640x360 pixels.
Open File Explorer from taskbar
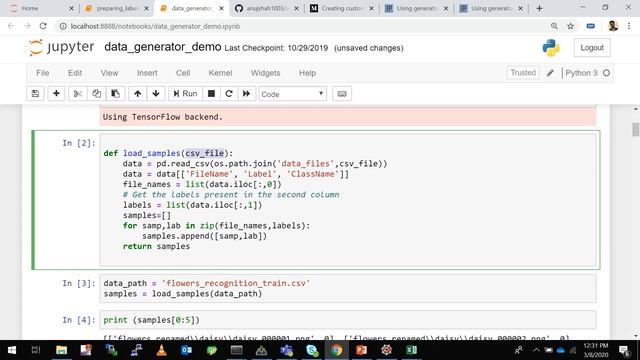click(62, 350)
